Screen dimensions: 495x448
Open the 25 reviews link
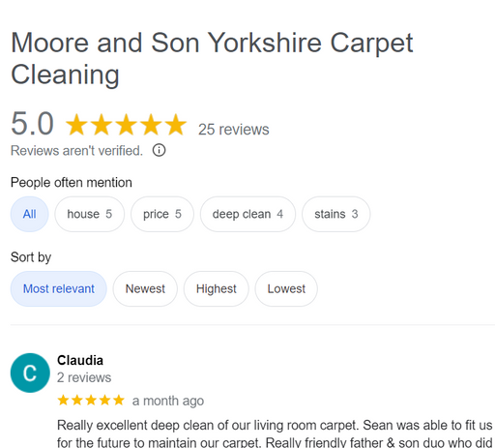[x=234, y=130]
